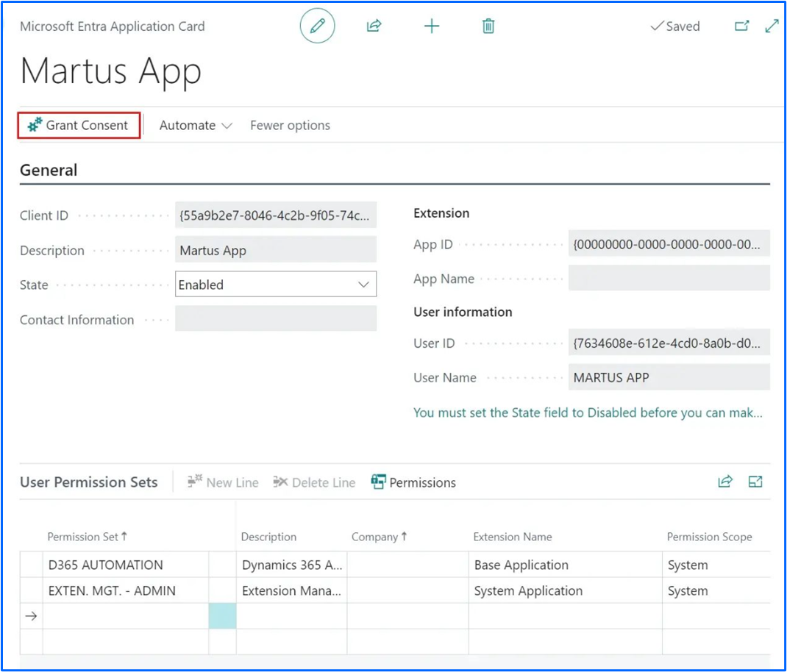Click User Name field MARTUS APP

click(x=669, y=377)
